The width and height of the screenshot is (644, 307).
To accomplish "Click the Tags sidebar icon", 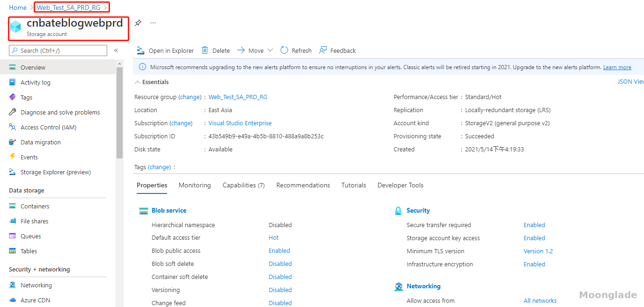I will [x=13, y=97].
